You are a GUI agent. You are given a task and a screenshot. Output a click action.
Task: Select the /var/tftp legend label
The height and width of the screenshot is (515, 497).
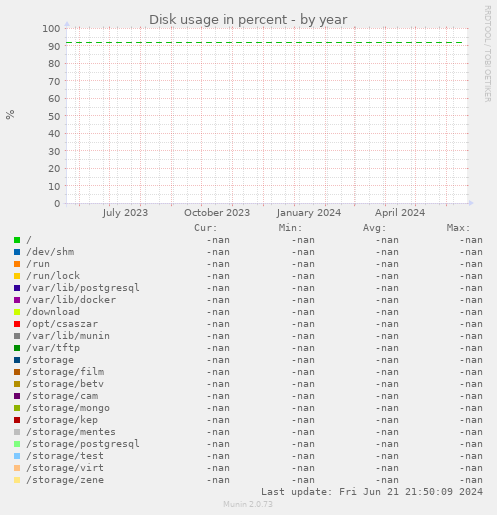[x=53, y=348]
